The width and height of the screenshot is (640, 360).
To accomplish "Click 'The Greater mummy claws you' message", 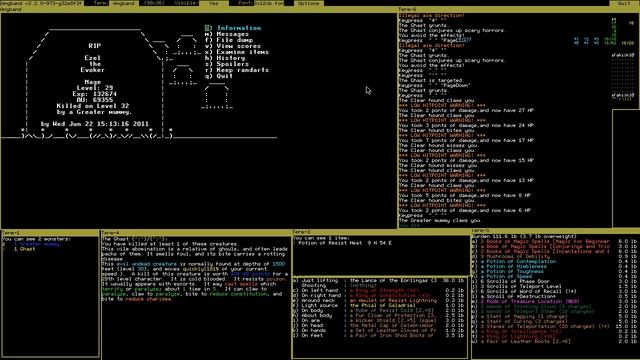I will (x=440, y=220).
